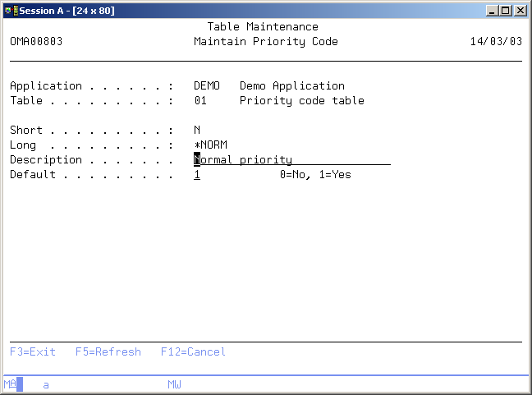Click the program ID OMA00803

[x=36, y=42]
